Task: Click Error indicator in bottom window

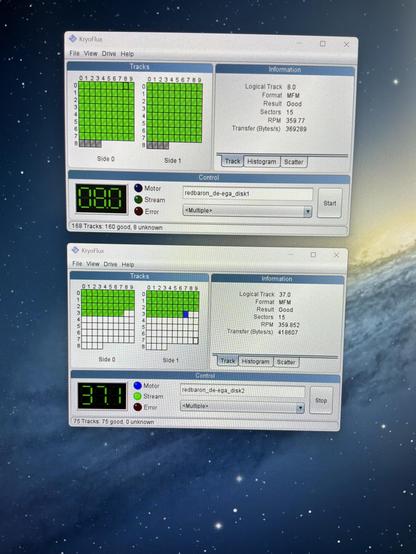Action: tap(137, 407)
